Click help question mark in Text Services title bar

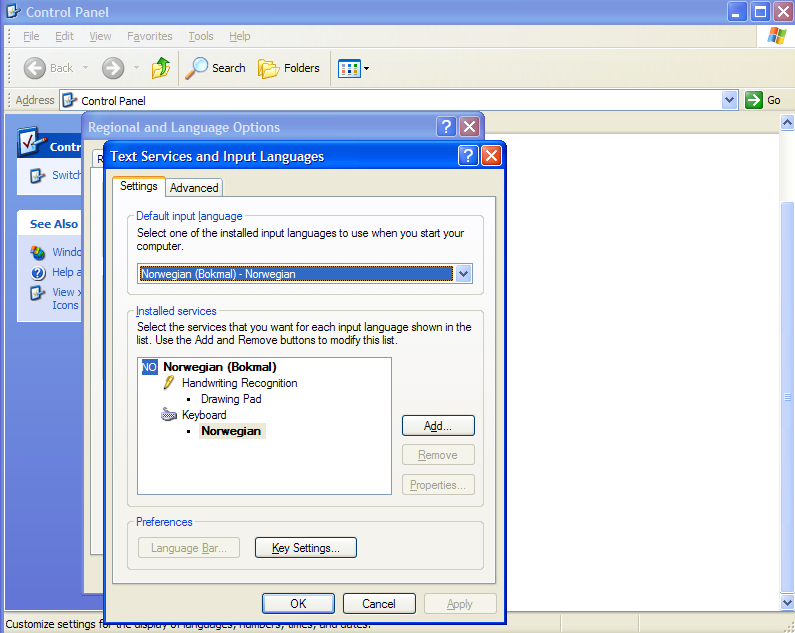[468, 156]
